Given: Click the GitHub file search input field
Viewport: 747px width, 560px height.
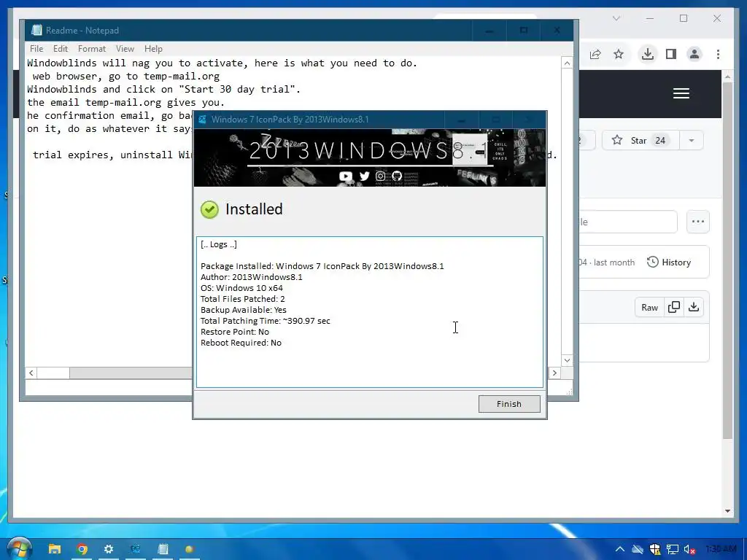Looking at the screenshot, I should (628, 222).
